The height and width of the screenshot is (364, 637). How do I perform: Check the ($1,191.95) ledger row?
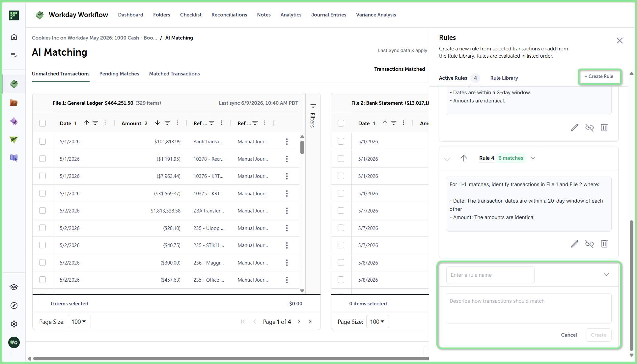click(x=42, y=159)
